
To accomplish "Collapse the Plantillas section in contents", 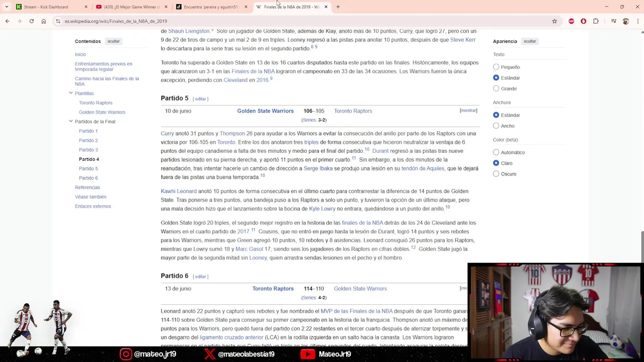I will pyautogui.click(x=71, y=93).
